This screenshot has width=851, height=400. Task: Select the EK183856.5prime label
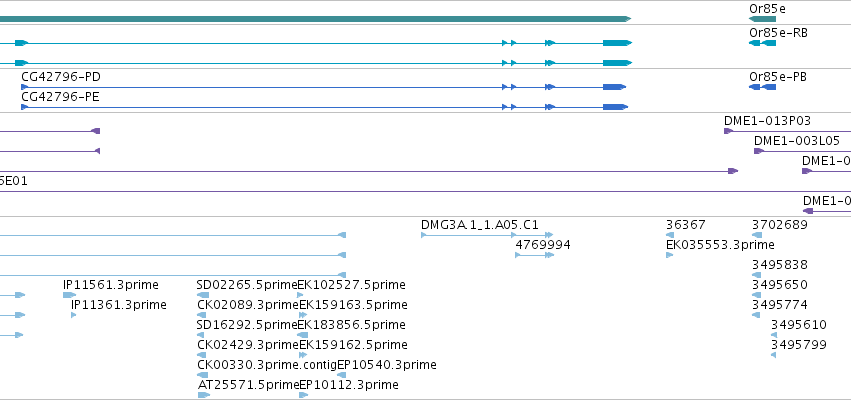(352, 325)
